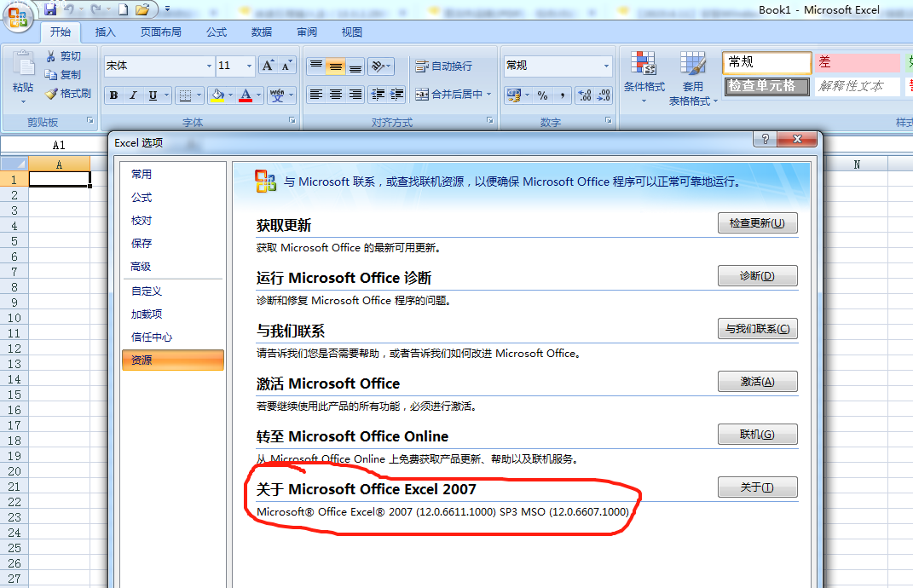Save workbook via Quick Access toolbar
This screenshot has height=588, width=913.
[x=50, y=9]
